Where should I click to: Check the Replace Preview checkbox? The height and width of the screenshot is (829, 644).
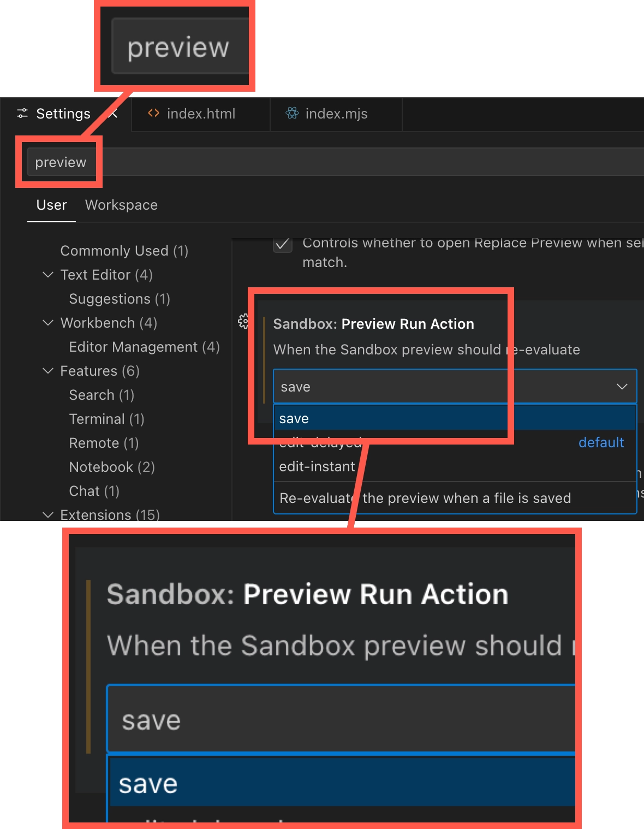click(x=282, y=246)
